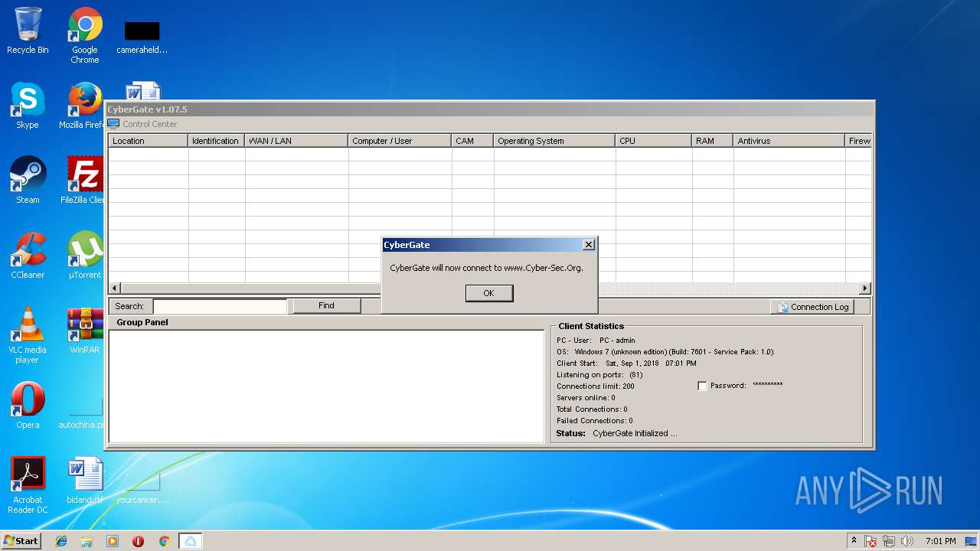Viewport: 980px width, 551px height.
Task: Open the media player taskbar icon
Action: (113, 541)
